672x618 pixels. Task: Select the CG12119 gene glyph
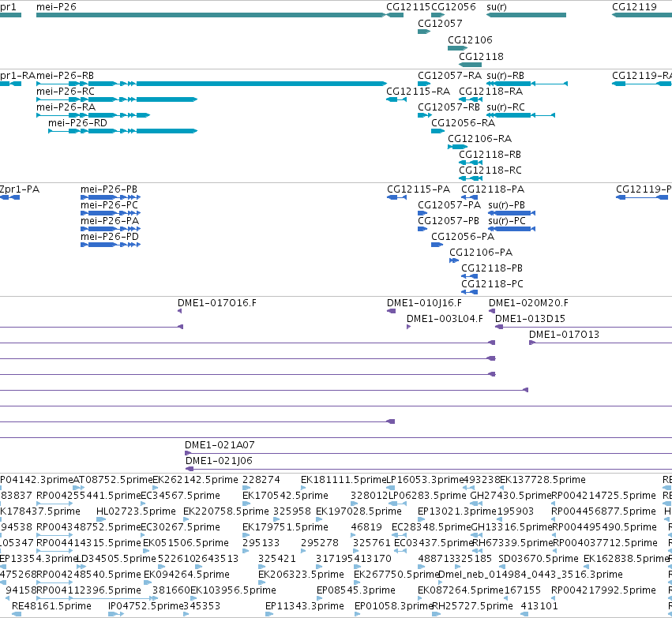[x=641, y=15]
